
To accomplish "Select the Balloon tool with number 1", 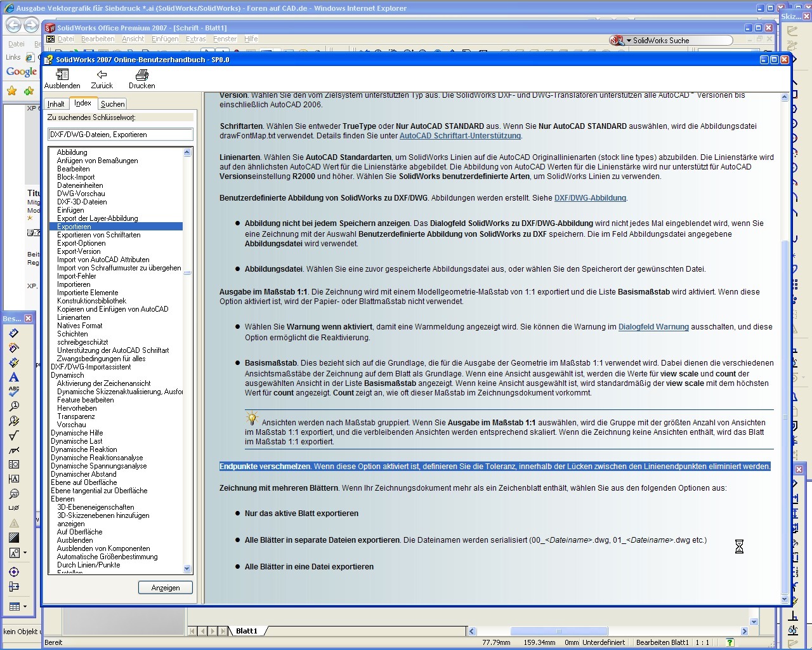I will point(14,406).
